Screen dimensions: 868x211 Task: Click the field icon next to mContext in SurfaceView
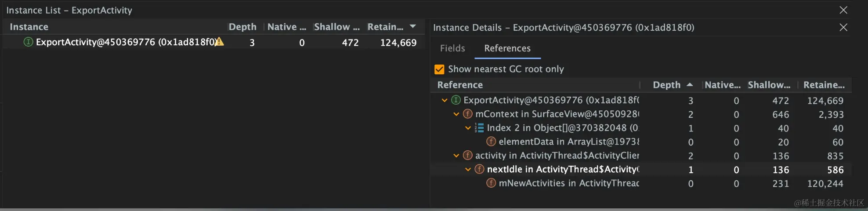point(468,114)
